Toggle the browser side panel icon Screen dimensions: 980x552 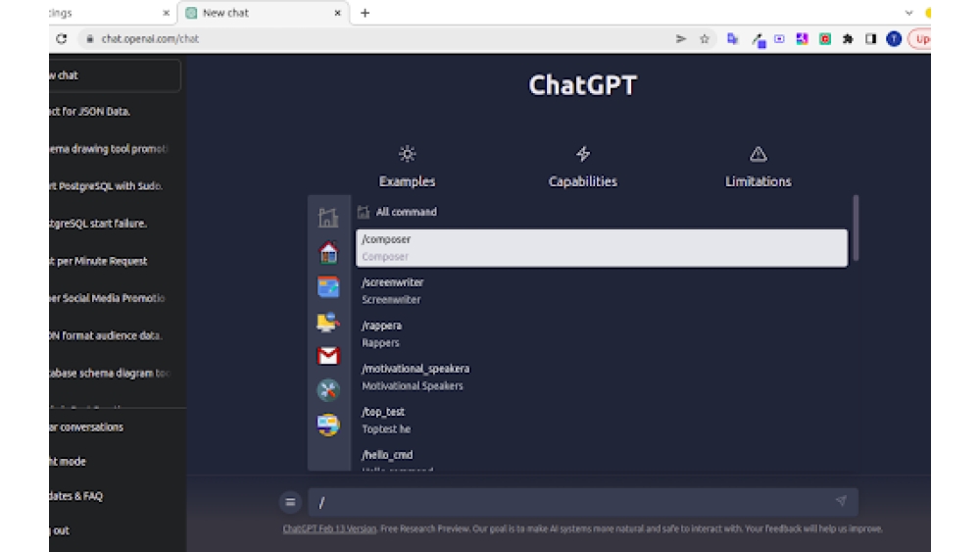point(870,39)
